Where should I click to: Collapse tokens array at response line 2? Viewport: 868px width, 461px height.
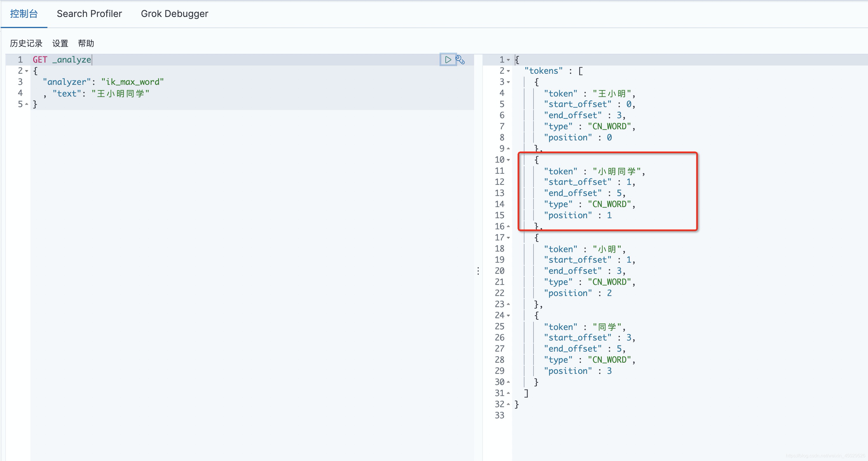(508, 71)
